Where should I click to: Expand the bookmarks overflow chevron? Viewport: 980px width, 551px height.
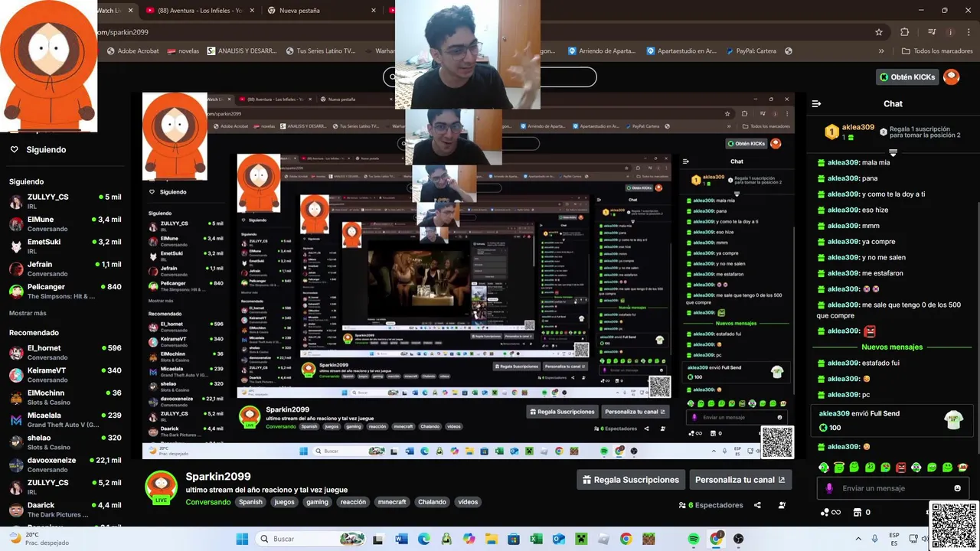pyautogui.click(x=881, y=51)
